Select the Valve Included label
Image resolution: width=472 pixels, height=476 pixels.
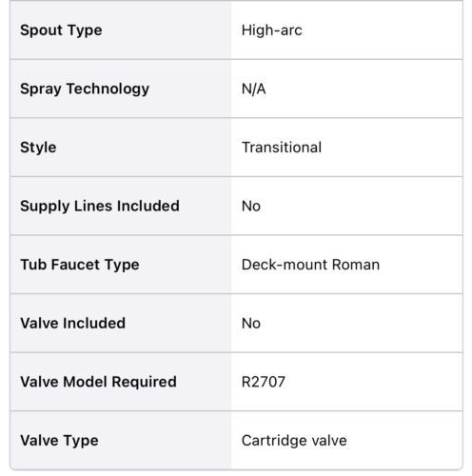coord(73,323)
